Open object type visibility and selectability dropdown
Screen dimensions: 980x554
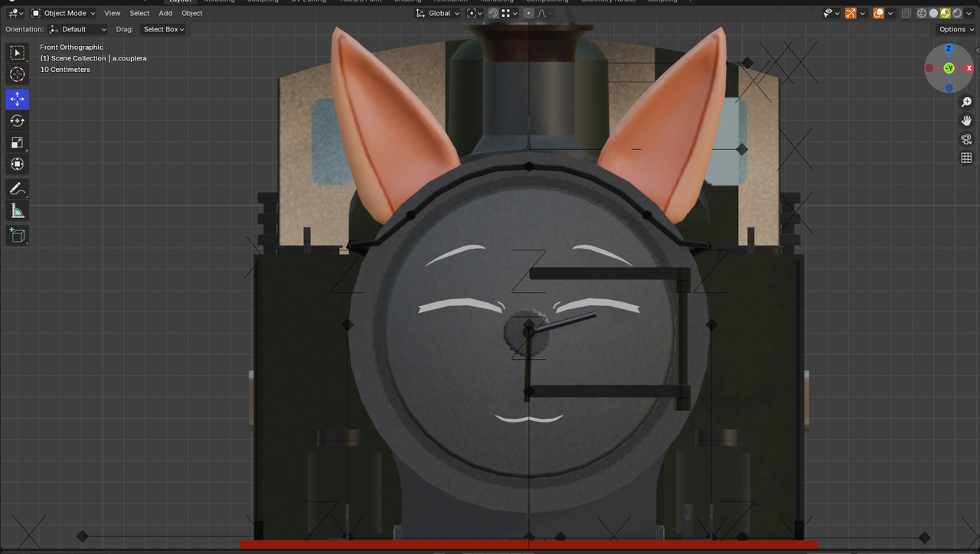[x=831, y=13]
